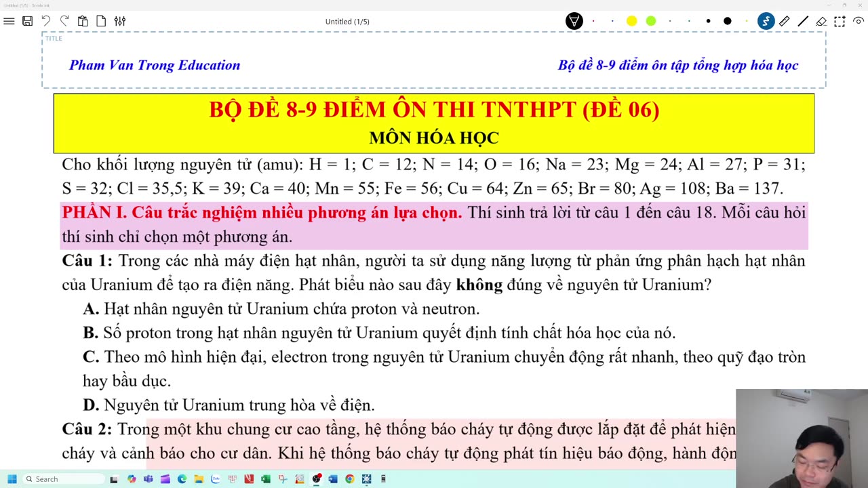Open File Explorer from the taskbar
The image size is (868, 488).
199,479
